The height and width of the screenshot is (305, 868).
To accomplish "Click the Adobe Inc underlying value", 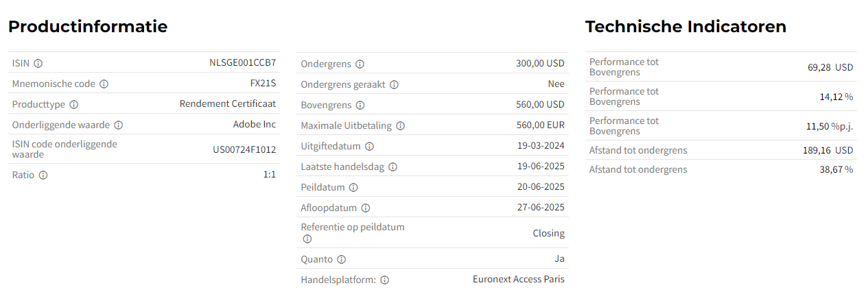I will 255,124.
